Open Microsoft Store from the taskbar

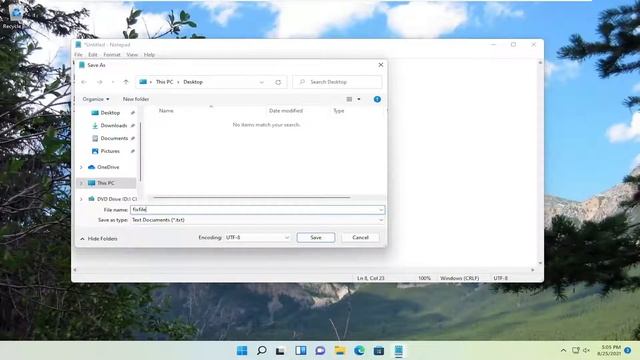[379, 351]
